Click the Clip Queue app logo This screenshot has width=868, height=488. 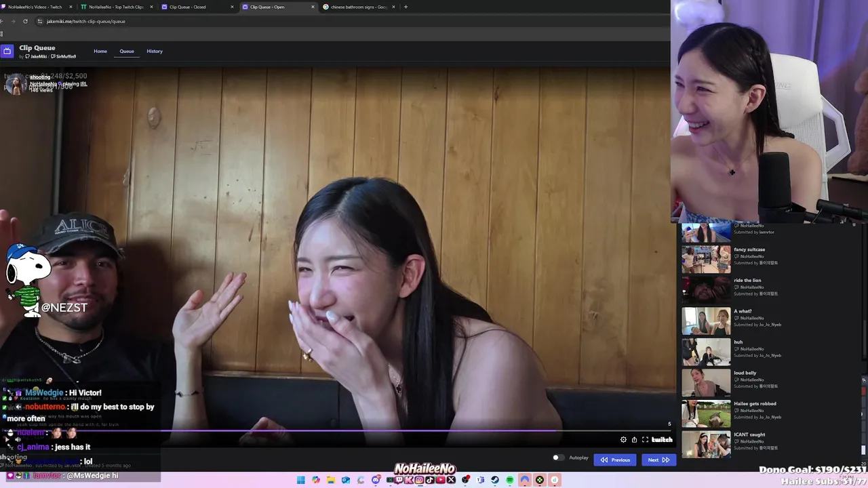7,51
